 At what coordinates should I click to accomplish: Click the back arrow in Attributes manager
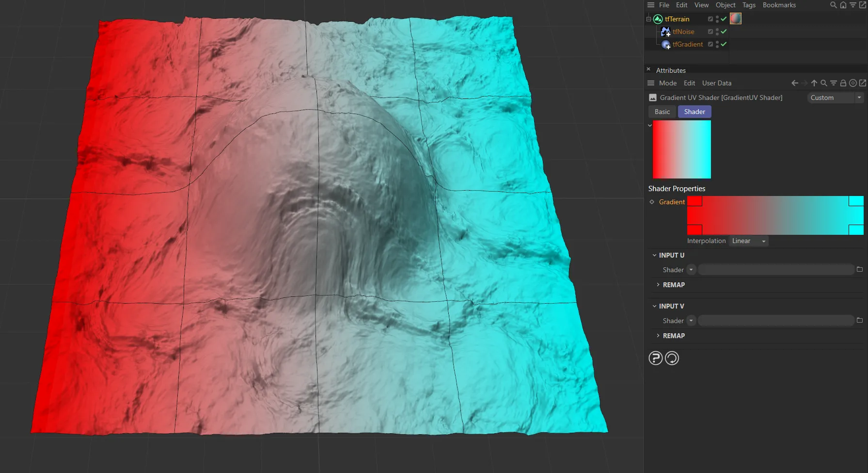tap(794, 83)
